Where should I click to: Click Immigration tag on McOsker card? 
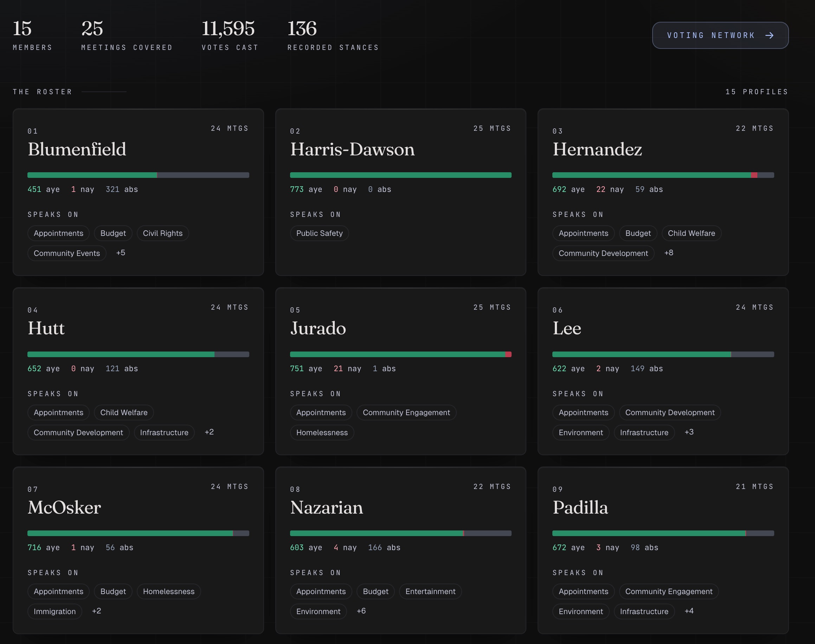coord(55,612)
